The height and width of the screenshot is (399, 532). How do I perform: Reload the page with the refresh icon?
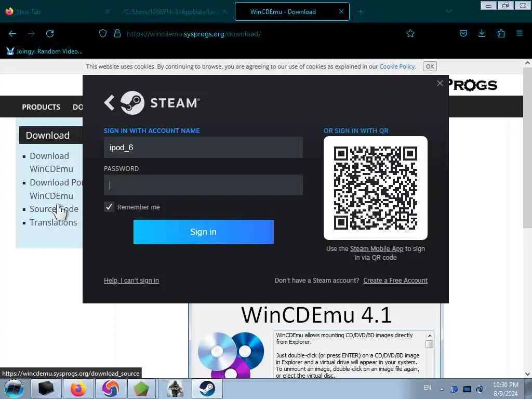point(50,34)
